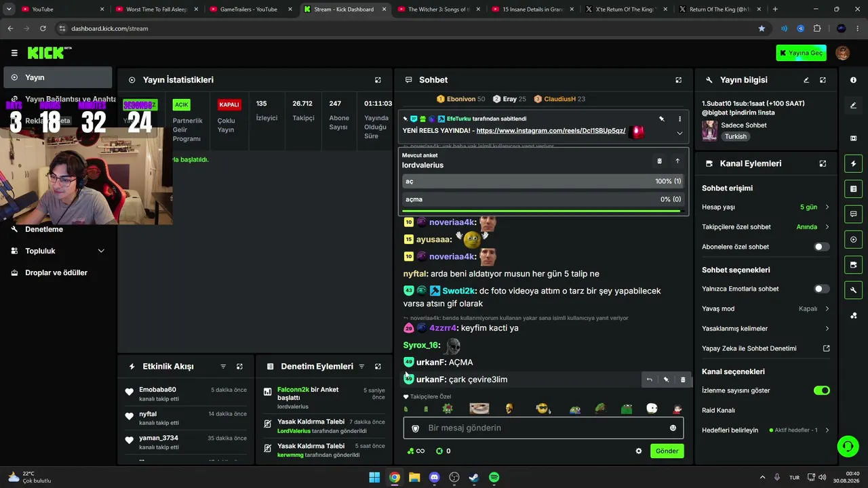Expand the Denetim Eylemleri panel to fullscreen

coord(378,367)
